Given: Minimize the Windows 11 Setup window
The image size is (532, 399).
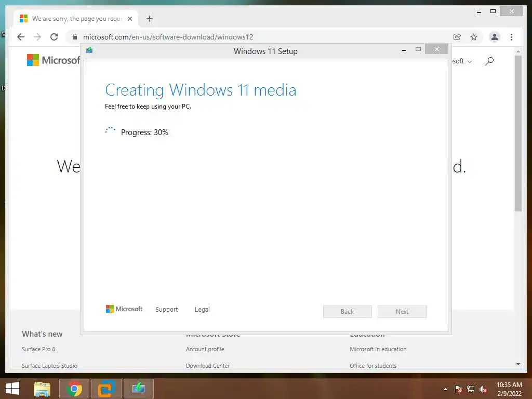Looking at the screenshot, I should [x=404, y=50].
